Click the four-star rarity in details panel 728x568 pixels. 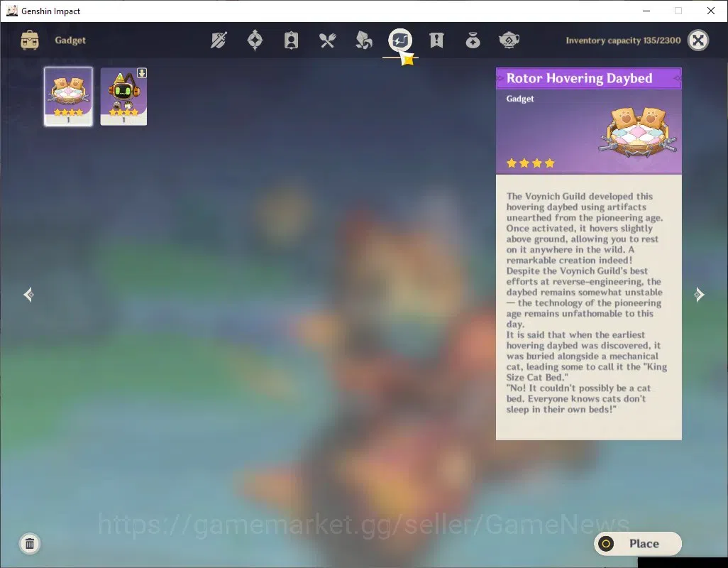pos(530,163)
